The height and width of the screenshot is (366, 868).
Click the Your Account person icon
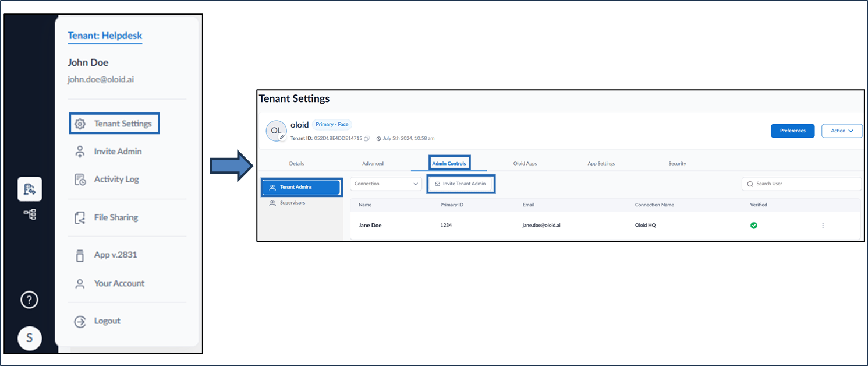(80, 284)
